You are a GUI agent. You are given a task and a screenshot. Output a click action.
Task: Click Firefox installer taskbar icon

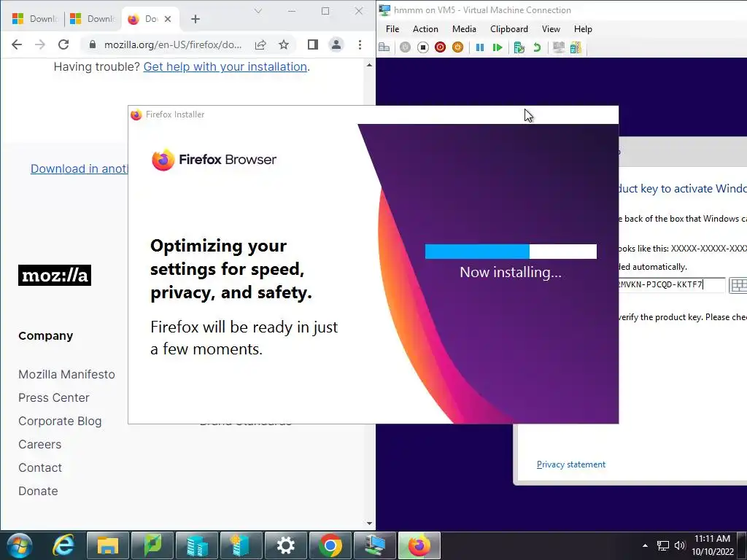pos(419,545)
